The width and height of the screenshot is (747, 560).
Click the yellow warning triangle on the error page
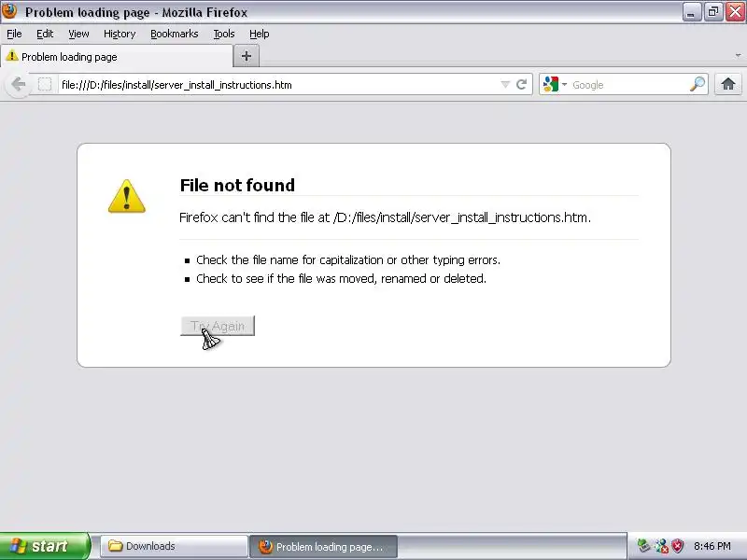(127, 196)
